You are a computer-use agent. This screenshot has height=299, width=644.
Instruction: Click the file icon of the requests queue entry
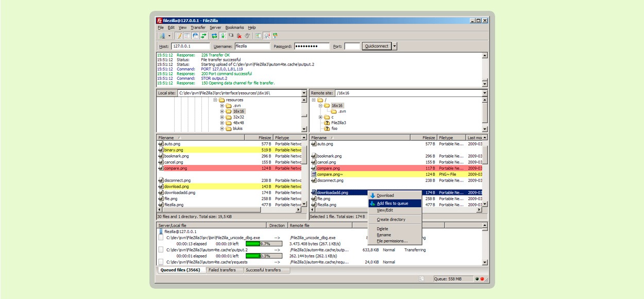(161, 262)
